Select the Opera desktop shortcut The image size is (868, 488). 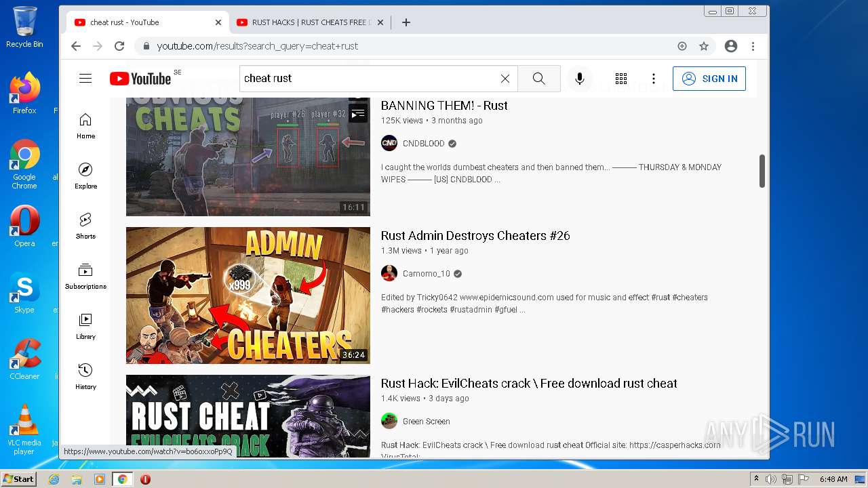(x=24, y=226)
